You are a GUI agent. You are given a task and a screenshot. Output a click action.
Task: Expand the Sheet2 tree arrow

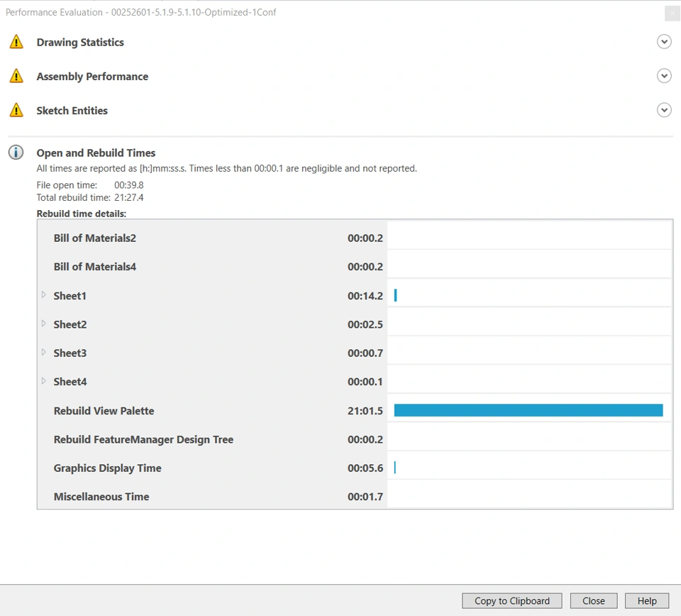tap(44, 324)
